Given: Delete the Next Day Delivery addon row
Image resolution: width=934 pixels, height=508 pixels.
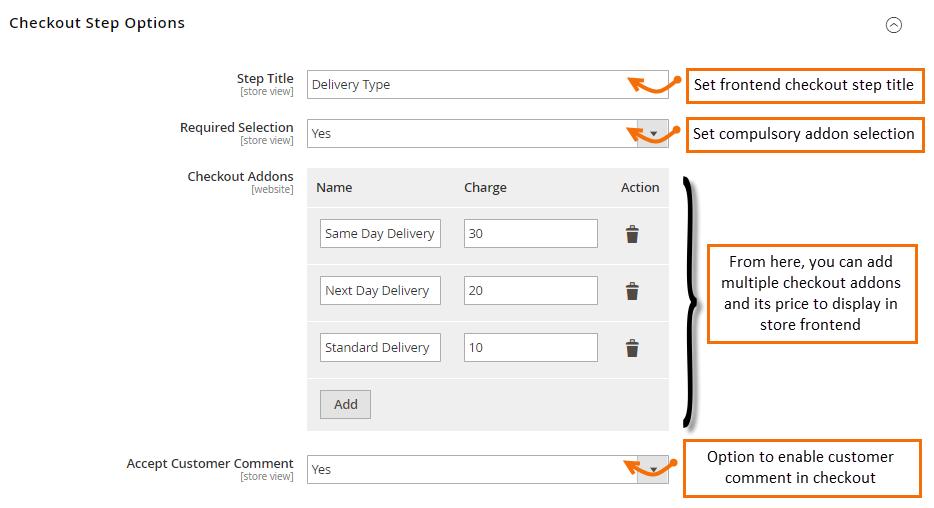Looking at the screenshot, I should (632, 291).
